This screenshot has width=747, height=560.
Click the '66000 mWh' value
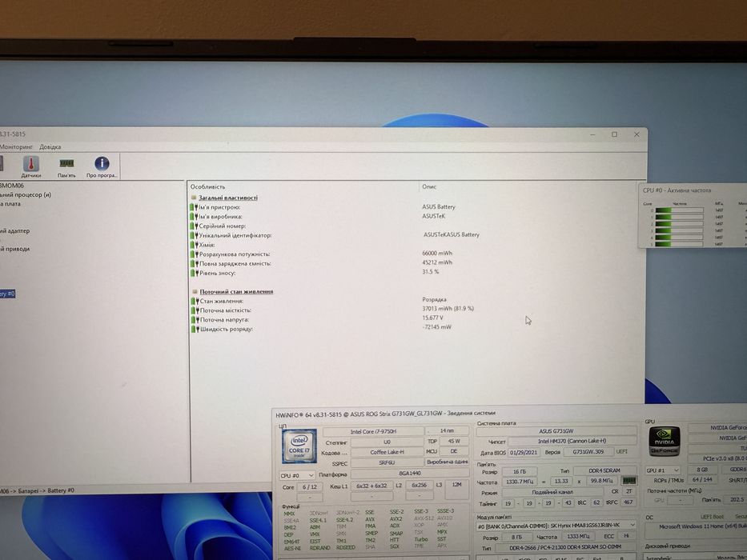click(x=437, y=253)
